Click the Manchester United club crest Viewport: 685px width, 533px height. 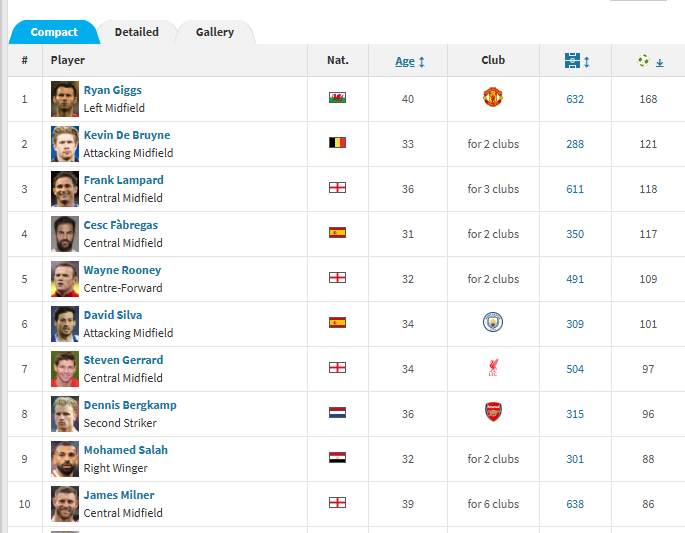click(493, 97)
